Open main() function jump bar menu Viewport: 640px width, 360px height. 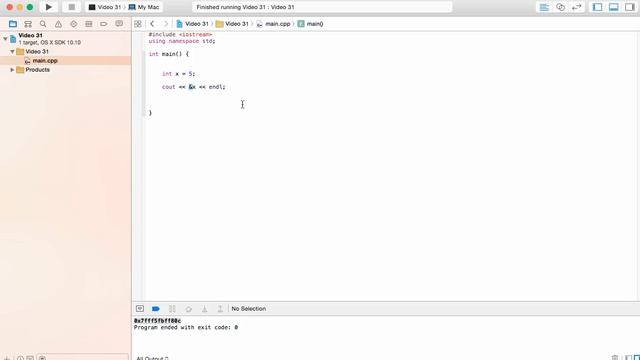[x=310, y=24]
